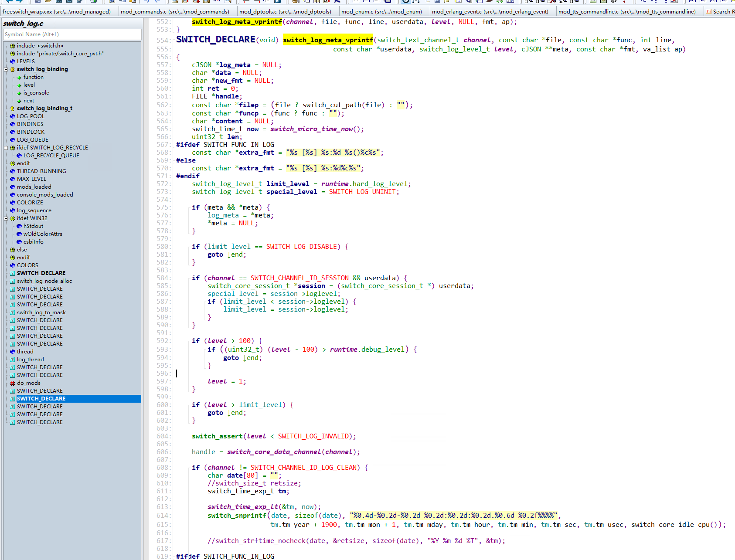This screenshot has width=735, height=560.
Task: Select the level member in tree
Action: tap(29, 85)
